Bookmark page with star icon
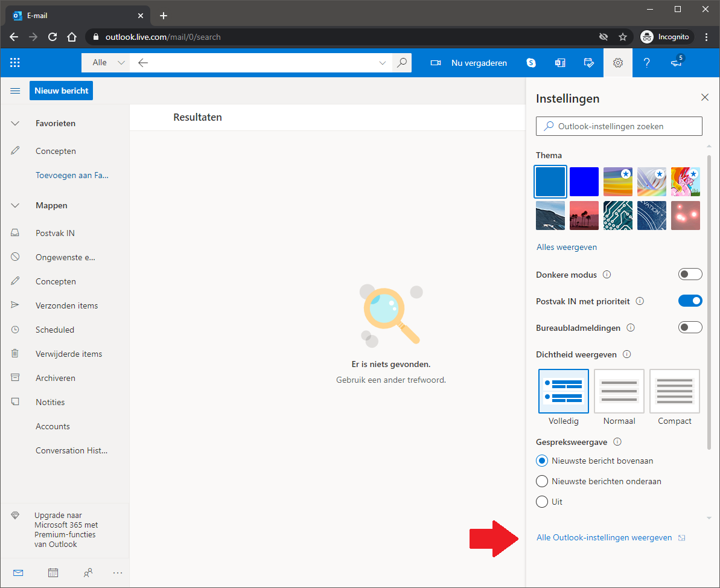 (x=623, y=37)
